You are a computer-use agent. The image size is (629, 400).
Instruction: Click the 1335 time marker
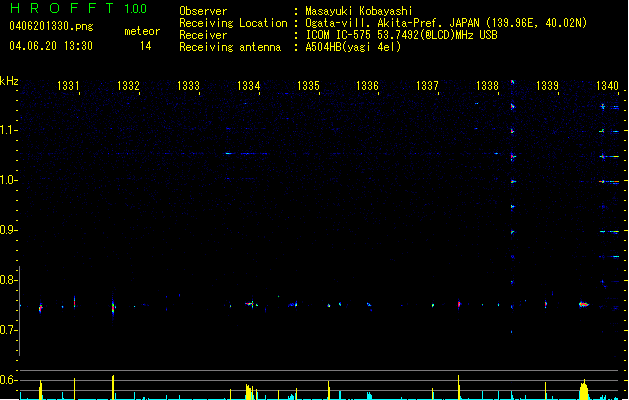pos(308,86)
